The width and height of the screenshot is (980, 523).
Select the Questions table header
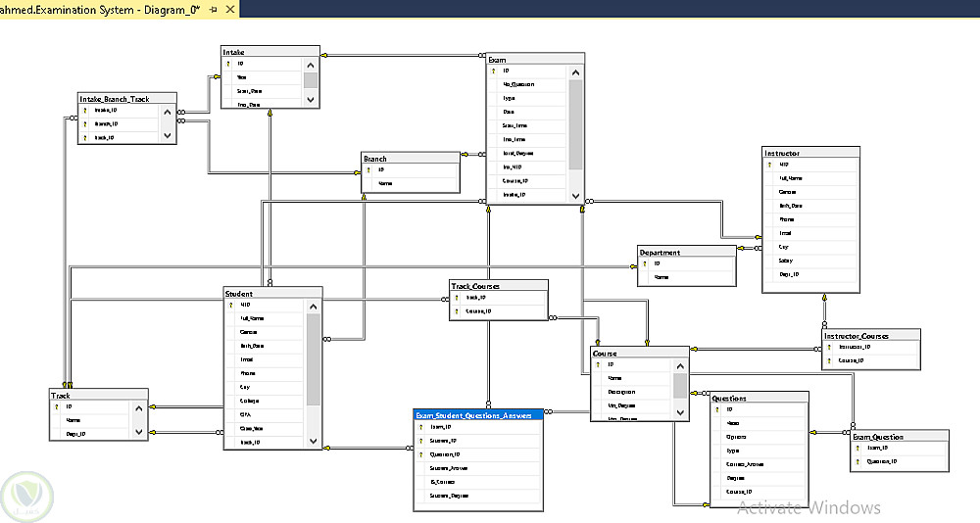pos(759,398)
